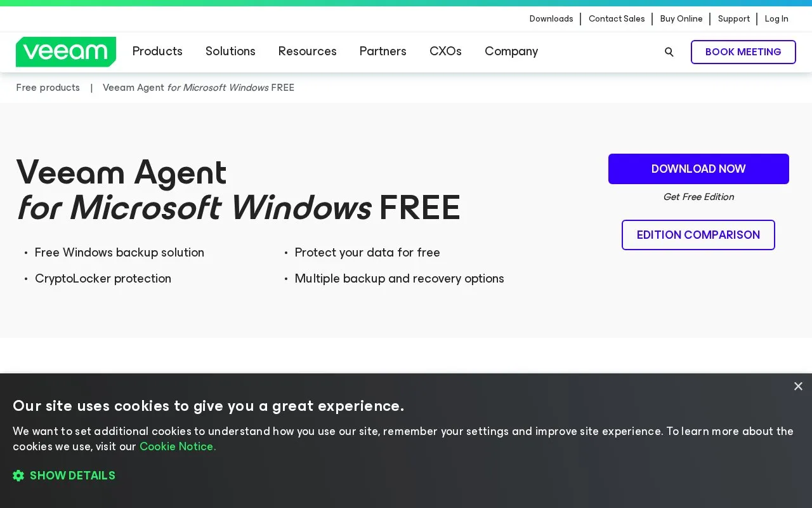Open the CXOs menu
Image resolution: width=812 pixels, height=508 pixels.
(x=445, y=51)
